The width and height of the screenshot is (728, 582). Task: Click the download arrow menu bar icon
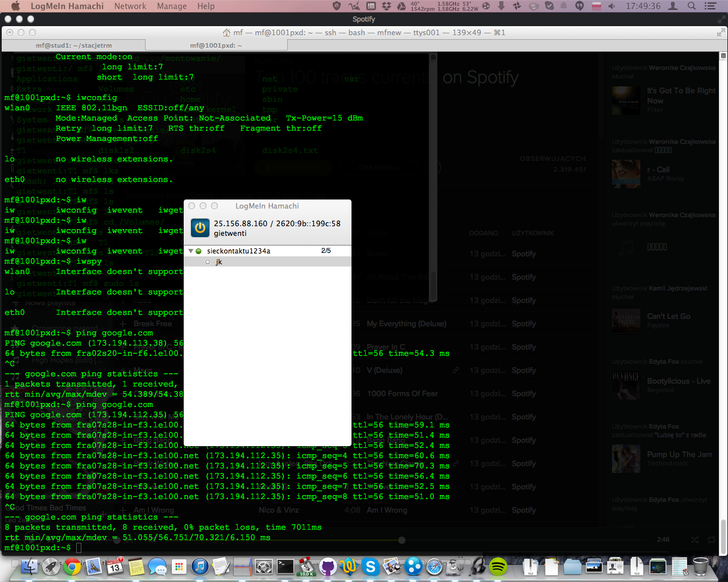[x=501, y=6]
